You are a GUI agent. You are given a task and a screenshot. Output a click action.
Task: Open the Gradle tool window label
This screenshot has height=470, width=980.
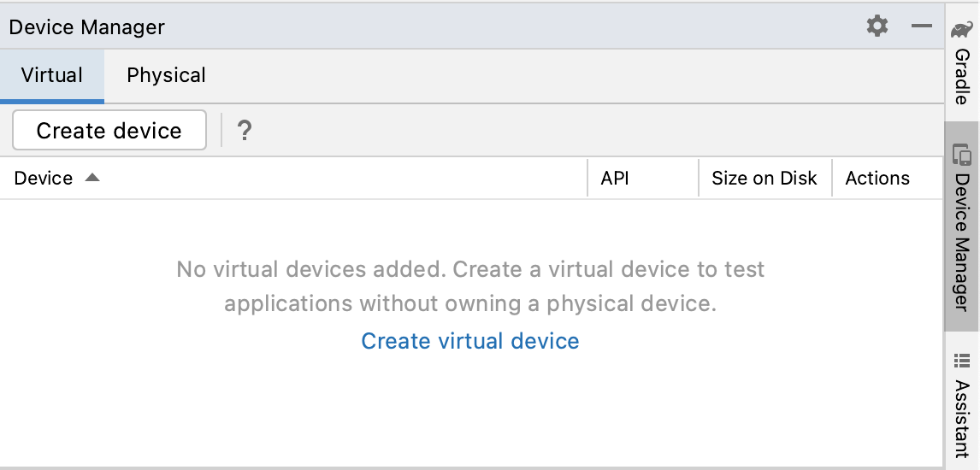962,77
